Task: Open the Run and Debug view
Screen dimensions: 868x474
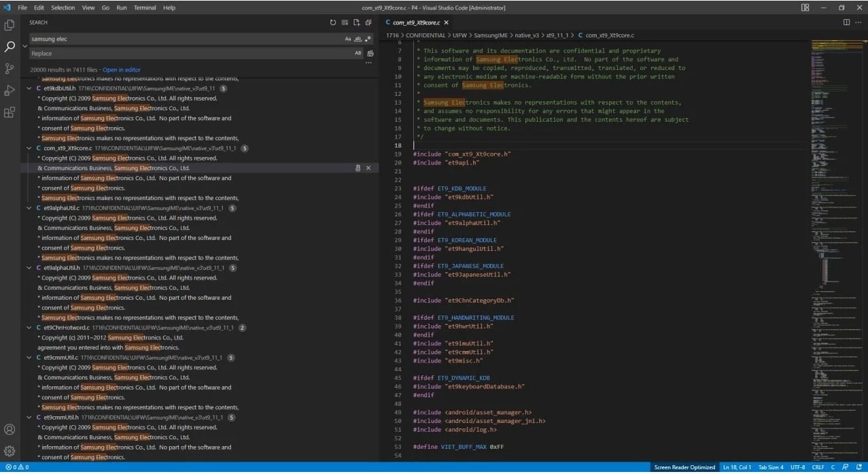Action: 10,90
